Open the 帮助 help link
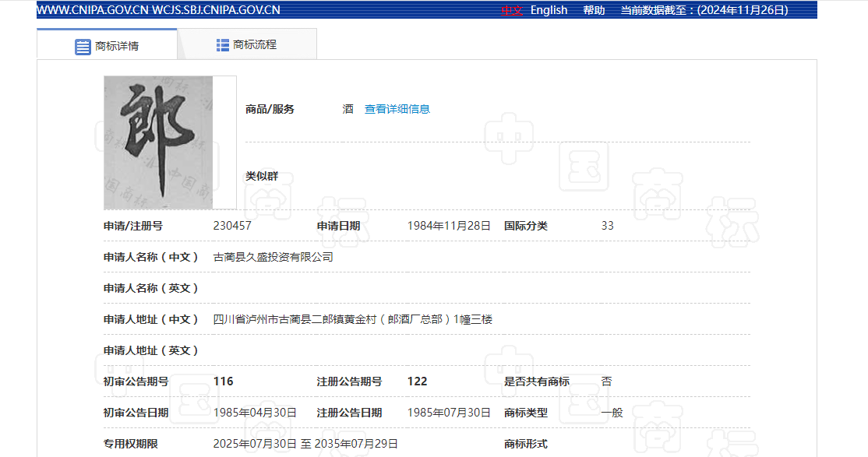The width and height of the screenshot is (868, 457). (x=594, y=10)
